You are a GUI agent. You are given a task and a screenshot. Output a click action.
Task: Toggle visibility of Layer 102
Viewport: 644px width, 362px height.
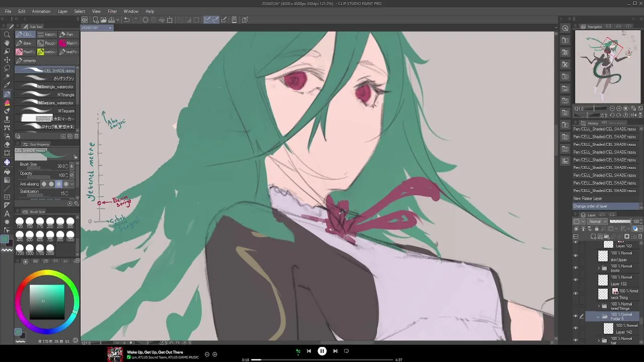coord(576,280)
